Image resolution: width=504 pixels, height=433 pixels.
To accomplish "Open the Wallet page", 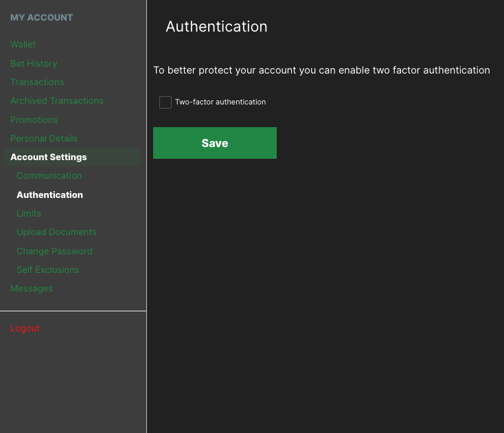I will coord(23,45).
